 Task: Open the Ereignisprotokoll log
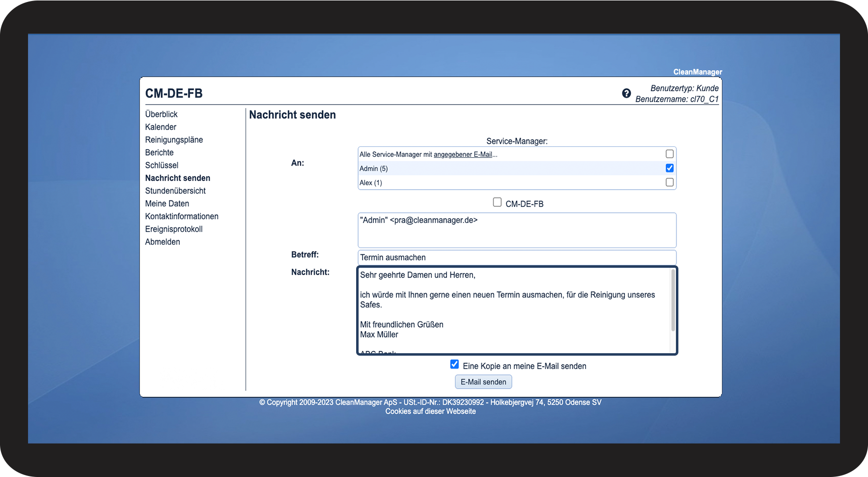[173, 229]
